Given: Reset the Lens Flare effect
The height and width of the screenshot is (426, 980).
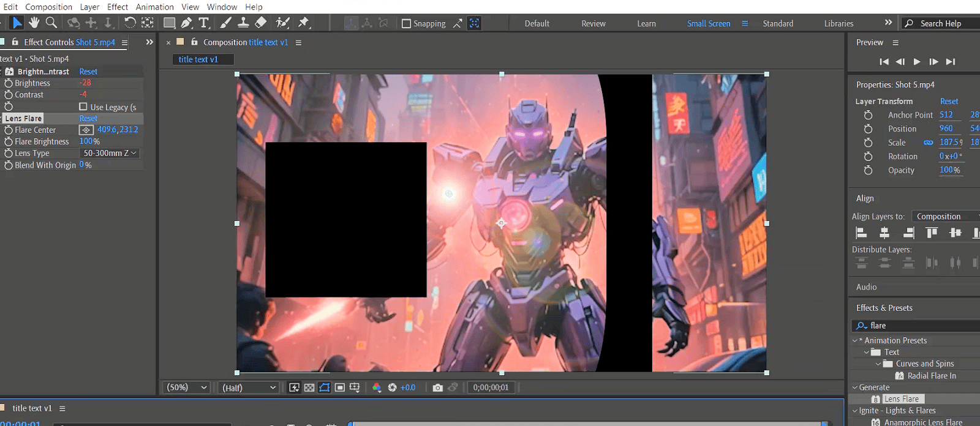Looking at the screenshot, I should pos(88,118).
